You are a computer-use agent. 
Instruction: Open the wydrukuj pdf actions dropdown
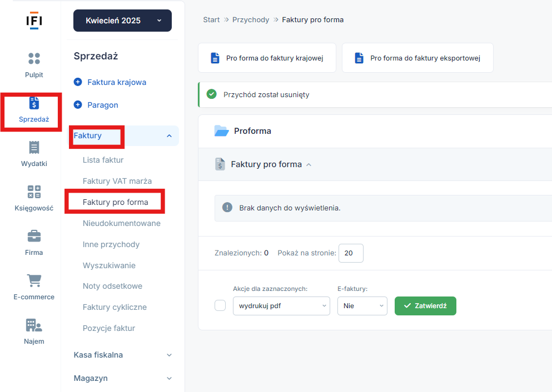(281, 306)
